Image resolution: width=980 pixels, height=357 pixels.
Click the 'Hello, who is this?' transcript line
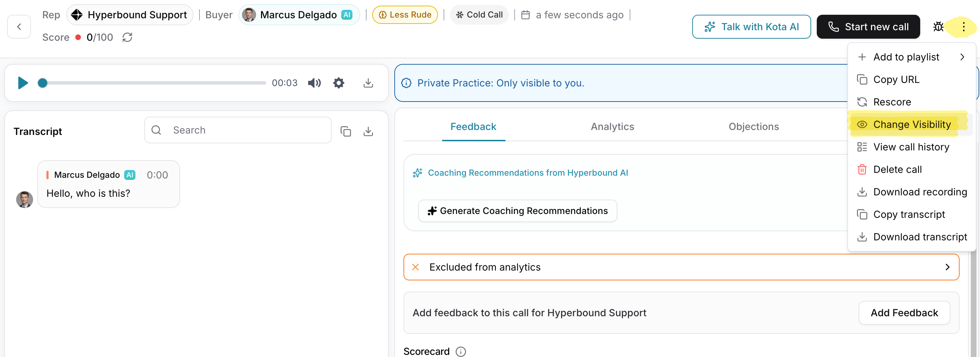click(x=88, y=194)
